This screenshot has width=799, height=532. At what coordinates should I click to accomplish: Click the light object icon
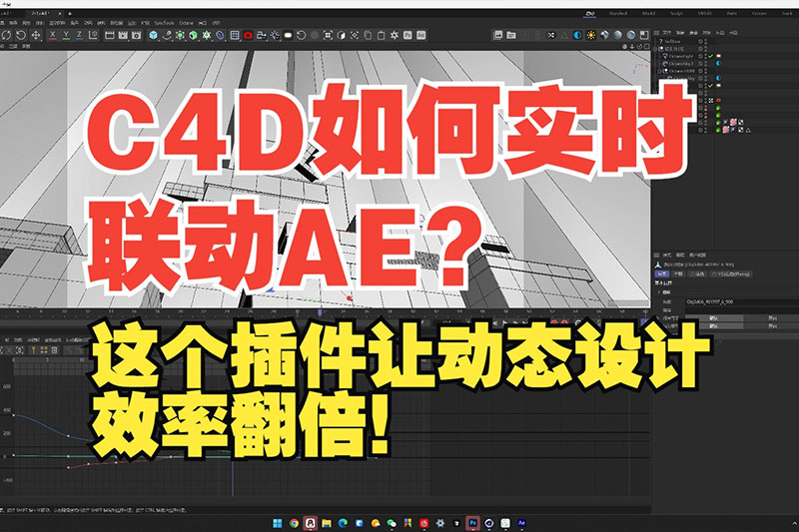point(275,35)
